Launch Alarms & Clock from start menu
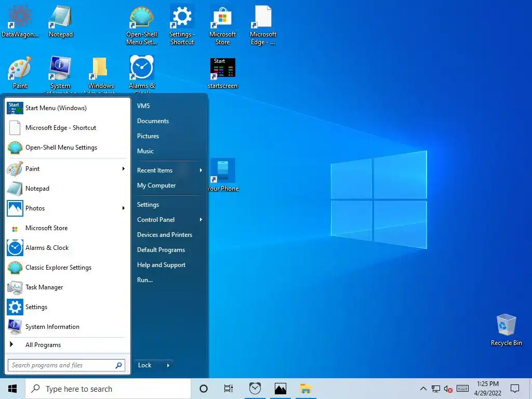This screenshot has height=399, width=532. [67, 248]
